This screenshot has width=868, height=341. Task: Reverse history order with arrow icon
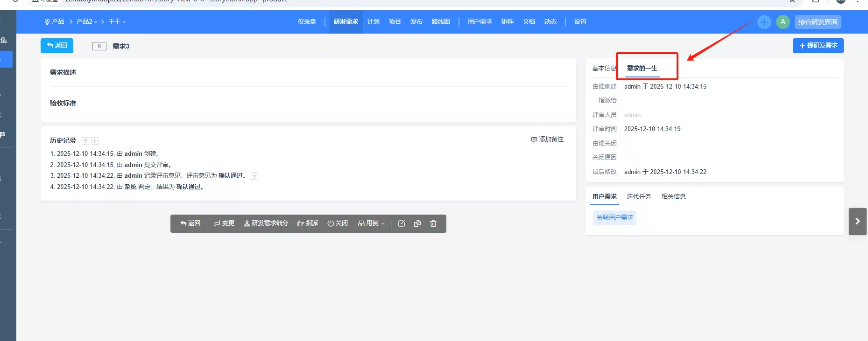click(x=85, y=141)
